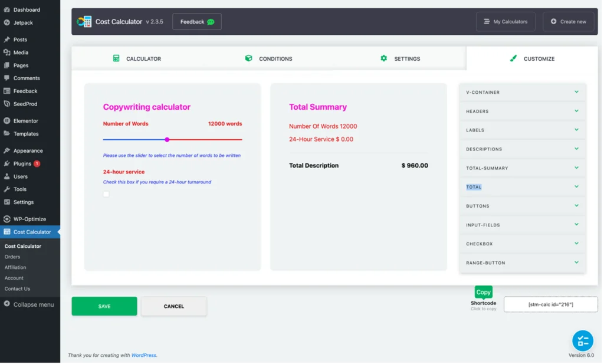Click the Media icon in sidebar
The height and width of the screenshot is (364, 604).
pyautogui.click(x=7, y=53)
